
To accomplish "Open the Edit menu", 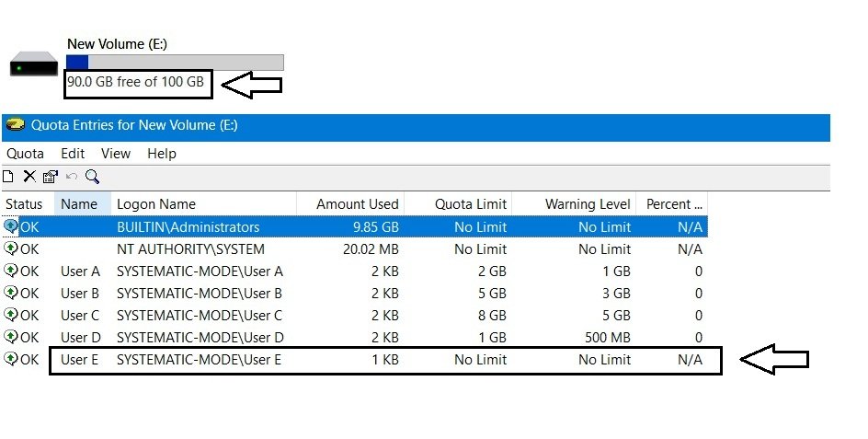I will 73,154.
